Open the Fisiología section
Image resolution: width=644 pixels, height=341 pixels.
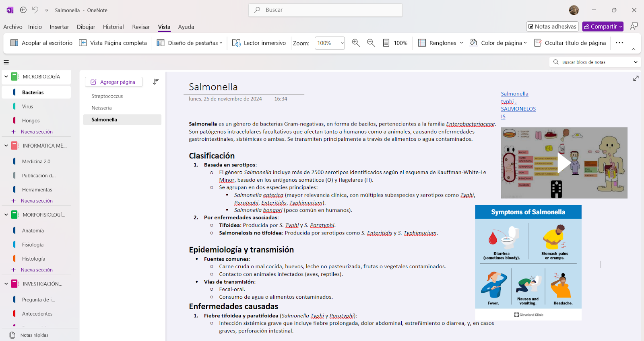point(37,245)
